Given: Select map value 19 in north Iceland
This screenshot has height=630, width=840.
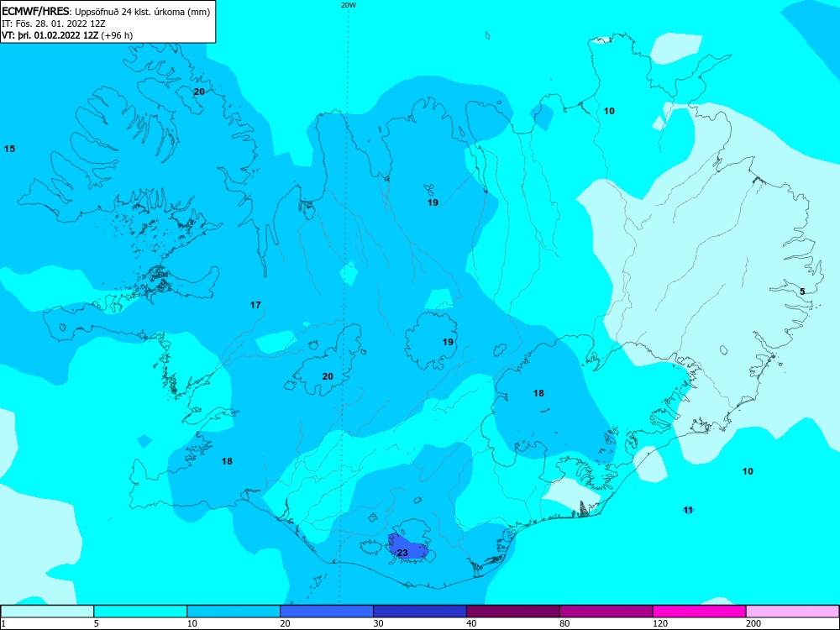Looking at the screenshot, I should tap(433, 202).
